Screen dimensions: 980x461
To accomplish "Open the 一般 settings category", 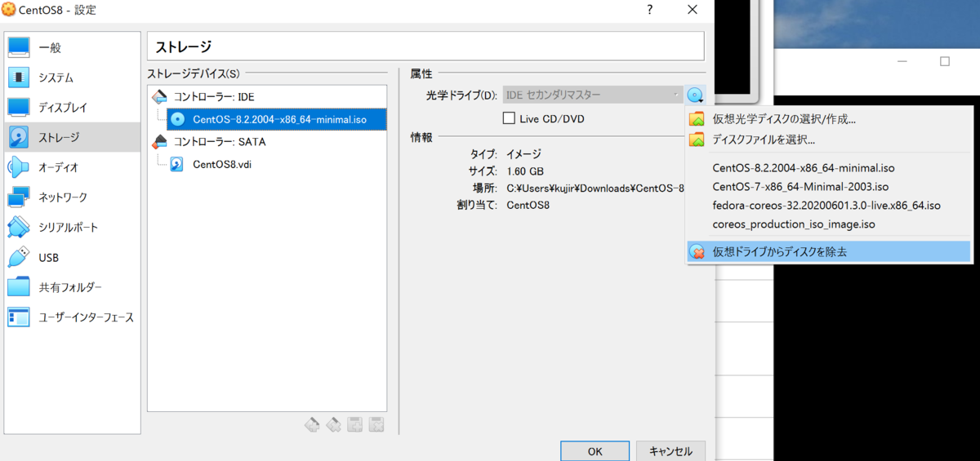I will [x=72, y=47].
